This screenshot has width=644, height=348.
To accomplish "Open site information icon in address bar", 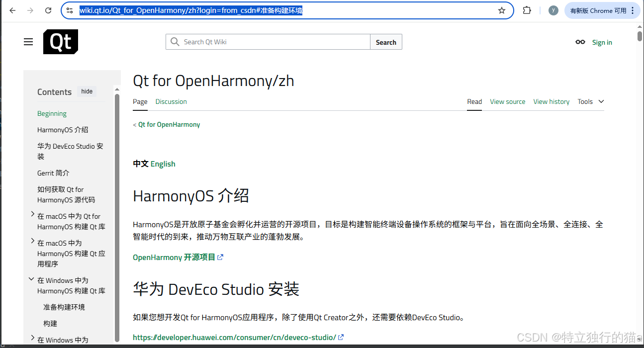I will [70, 10].
